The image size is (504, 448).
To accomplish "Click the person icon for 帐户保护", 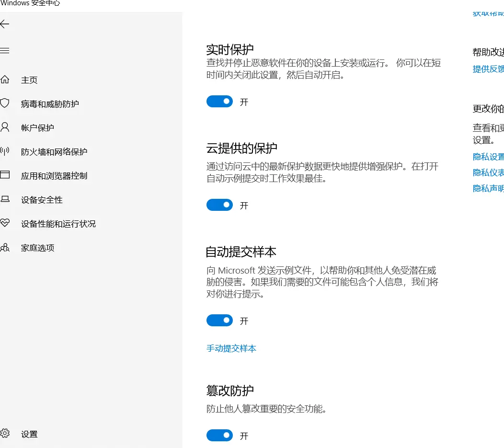I will pyautogui.click(x=4, y=127).
